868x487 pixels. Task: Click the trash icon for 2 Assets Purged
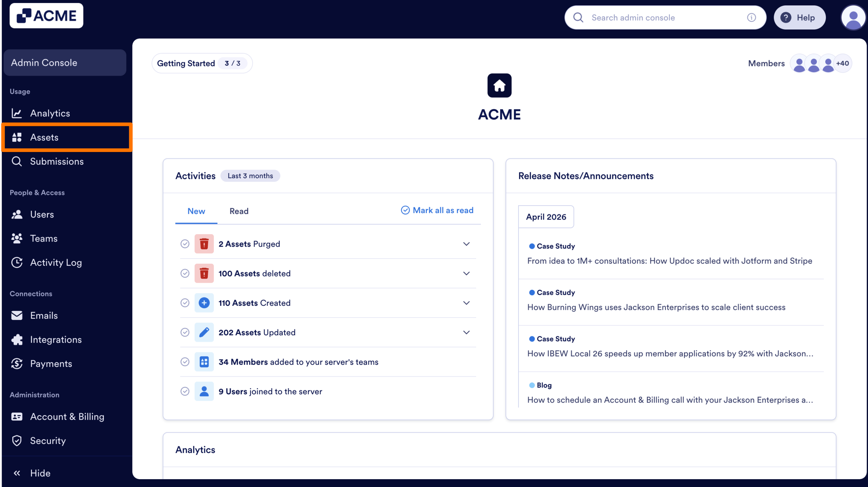click(x=204, y=244)
